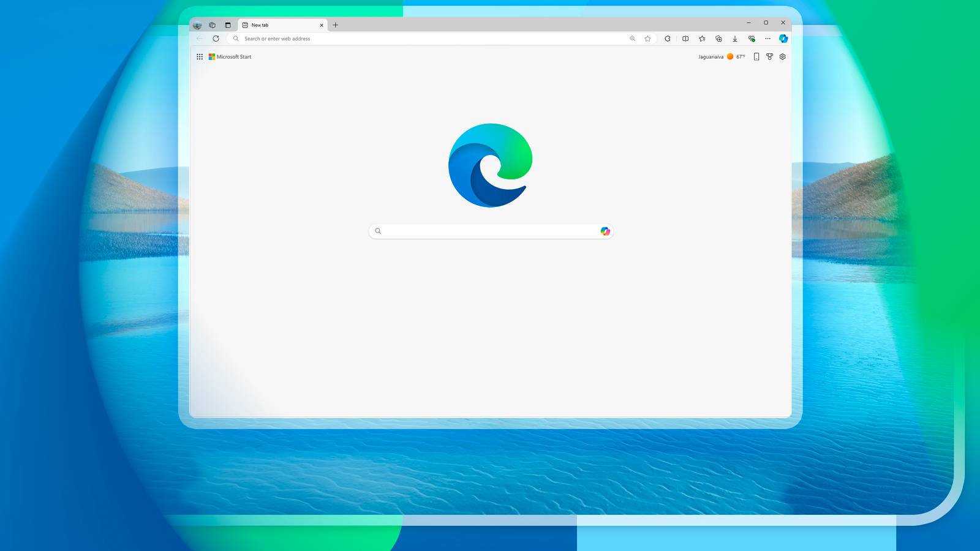Open a new browser tab with the plus button
Viewport: 980px width, 551px height.
(335, 25)
